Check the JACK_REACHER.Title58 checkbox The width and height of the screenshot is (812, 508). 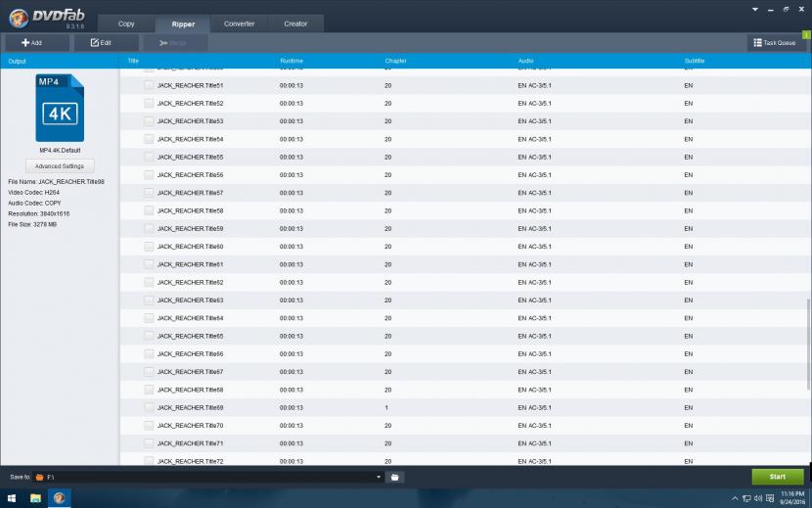149,210
